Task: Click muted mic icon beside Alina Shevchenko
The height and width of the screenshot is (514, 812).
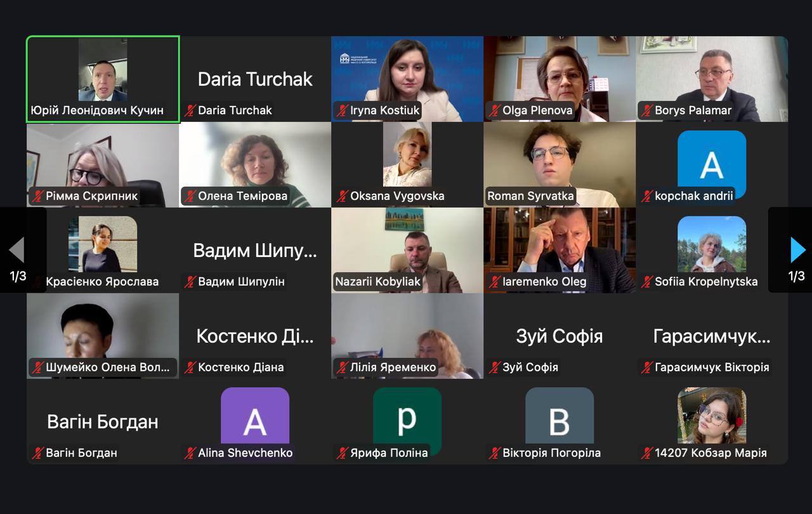Action: point(190,453)
